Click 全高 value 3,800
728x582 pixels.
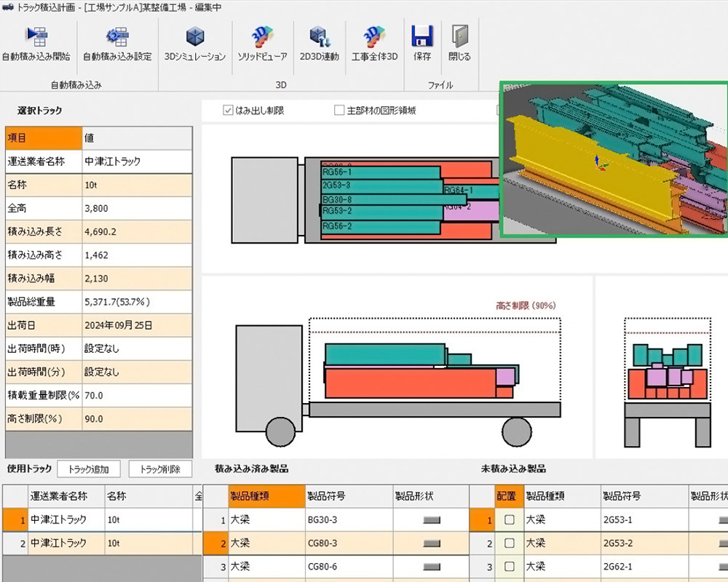pos(137,208)
